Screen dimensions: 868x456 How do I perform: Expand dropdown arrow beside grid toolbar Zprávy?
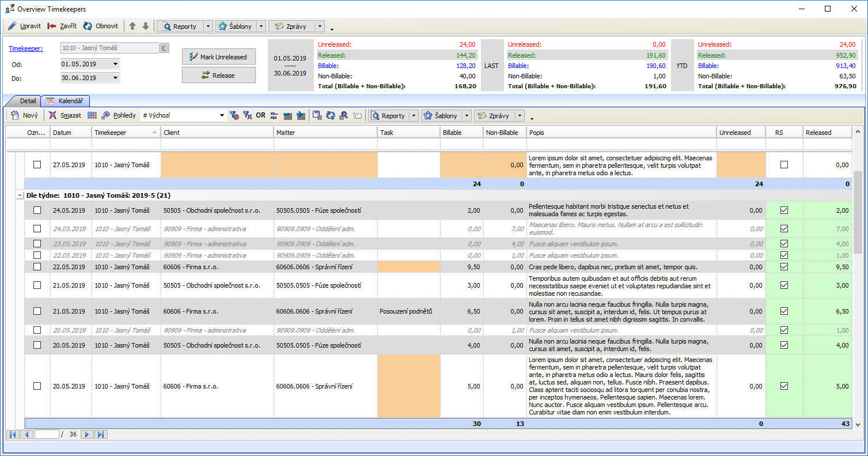[x=520, y=115]
